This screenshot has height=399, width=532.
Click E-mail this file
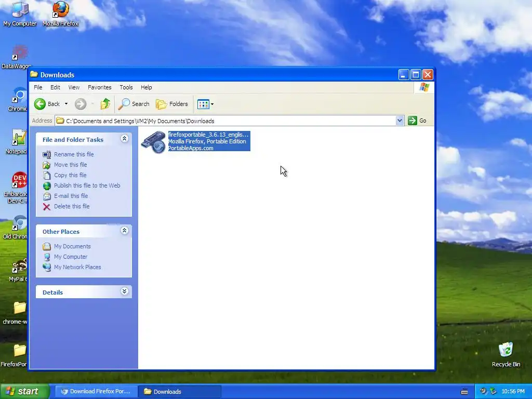pyautogui.click(x=71, y=196)
